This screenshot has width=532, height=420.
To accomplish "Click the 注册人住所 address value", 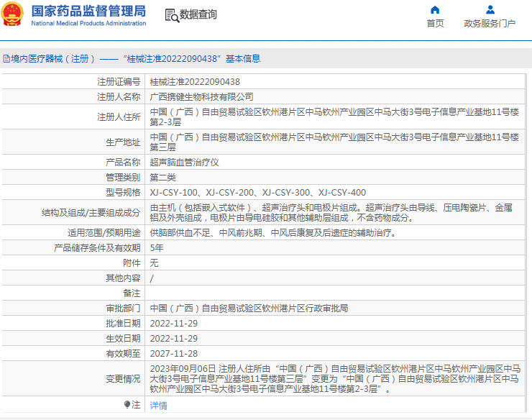I will [334, 117].
